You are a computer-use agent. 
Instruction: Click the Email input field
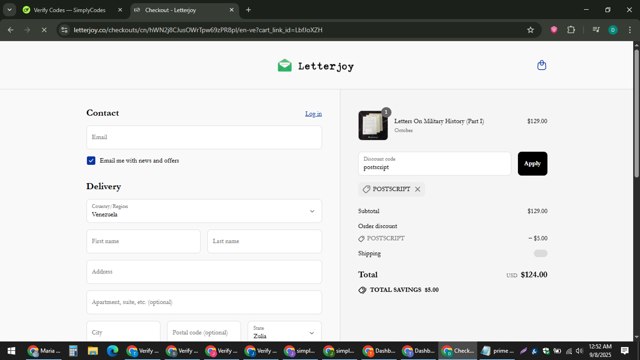pos(204,137)
